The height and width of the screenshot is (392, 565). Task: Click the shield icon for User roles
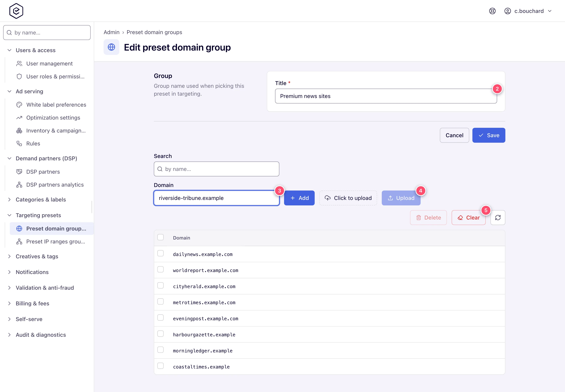point(19,76)
